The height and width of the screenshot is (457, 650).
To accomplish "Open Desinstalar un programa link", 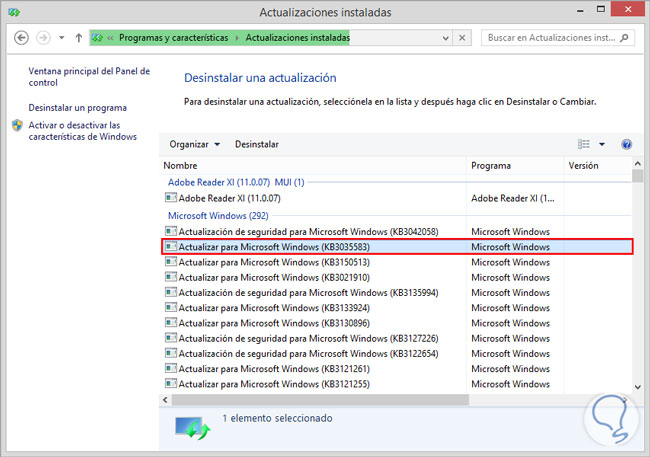I will 78,108.
